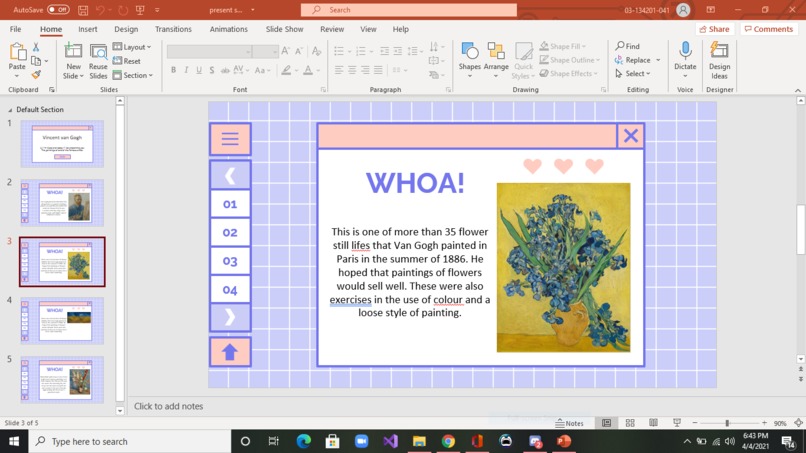The width and height of the screenshot is (806, 453).
Task: Open the Design Ideas pane
Action: pos(719,61)
